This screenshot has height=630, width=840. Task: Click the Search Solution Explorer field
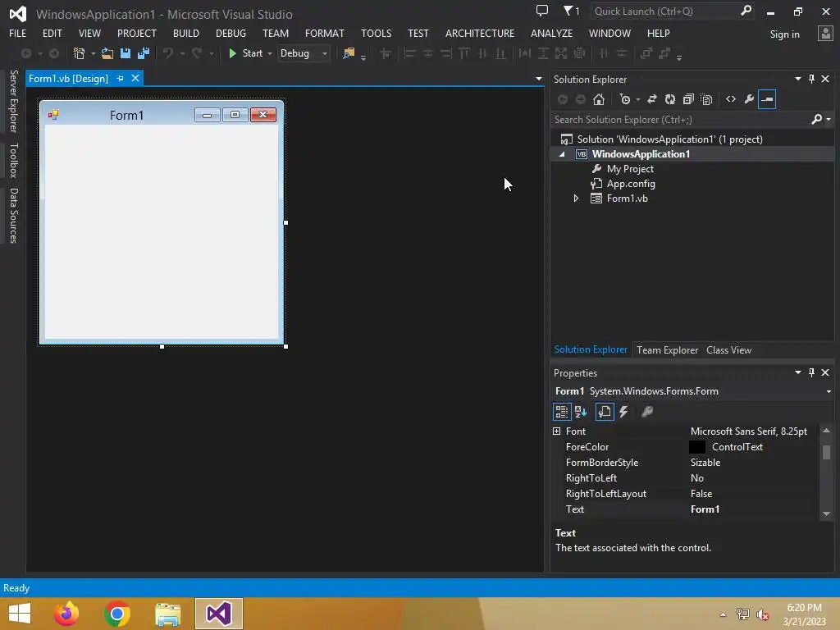pyautogui.click(x=680, y=120)
